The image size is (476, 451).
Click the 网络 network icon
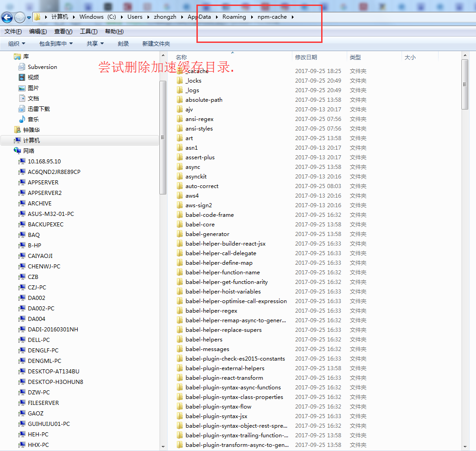(x=17, y=151)
